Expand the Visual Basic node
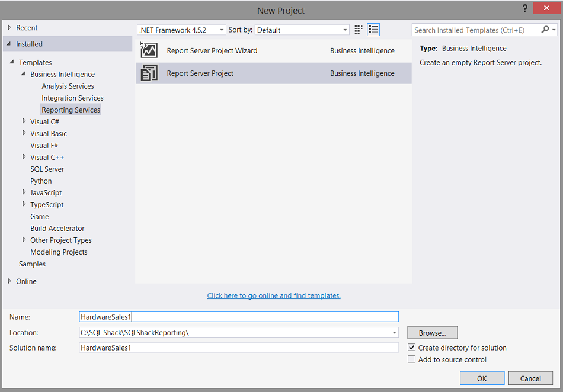The width and height of the screenshot is (563, 392). tap(24, 133)
